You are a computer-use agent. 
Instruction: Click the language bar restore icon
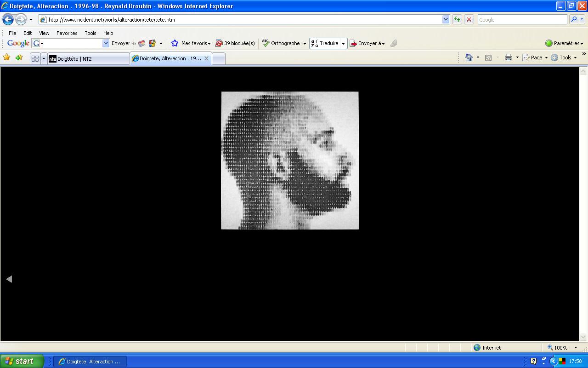(544, 358)
